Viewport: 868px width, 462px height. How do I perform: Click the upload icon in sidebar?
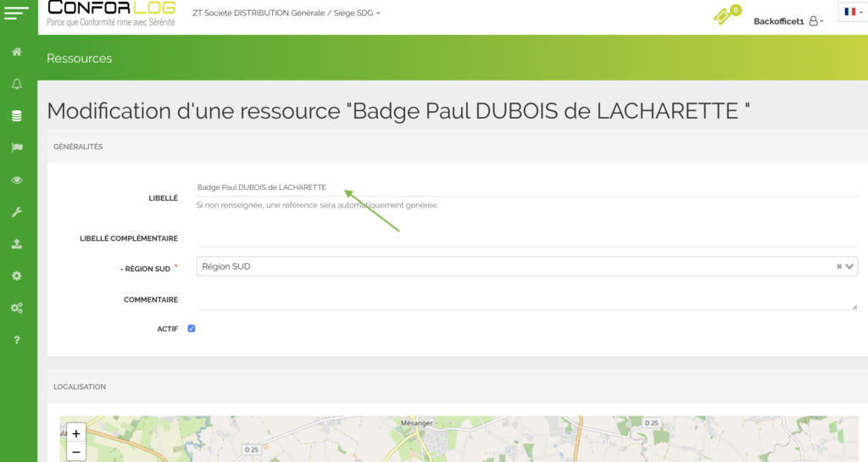point(17,244)
